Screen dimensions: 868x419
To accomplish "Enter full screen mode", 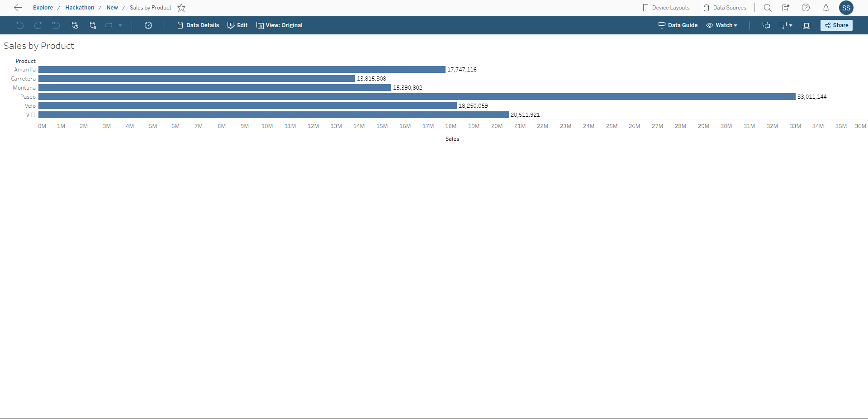I will click(x=806, y=25).
